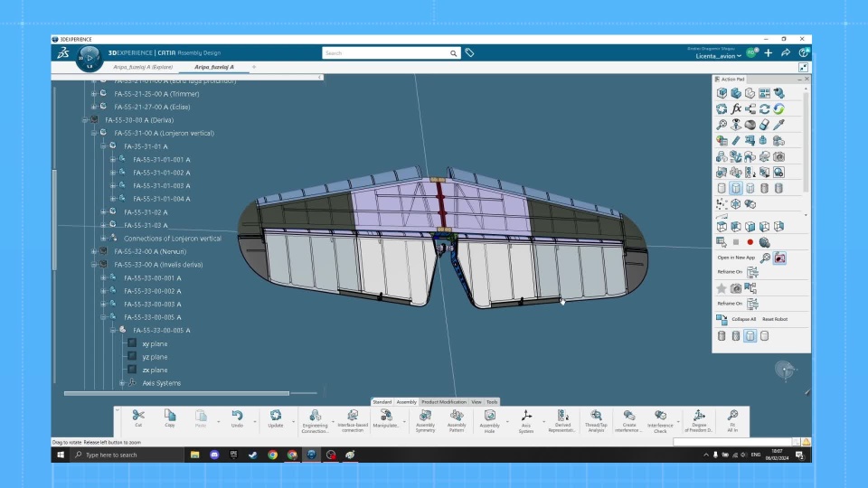Expand the FA-55-31-02 A node
This screenshot has height=488, width=868.
click(x=103, y=211)
